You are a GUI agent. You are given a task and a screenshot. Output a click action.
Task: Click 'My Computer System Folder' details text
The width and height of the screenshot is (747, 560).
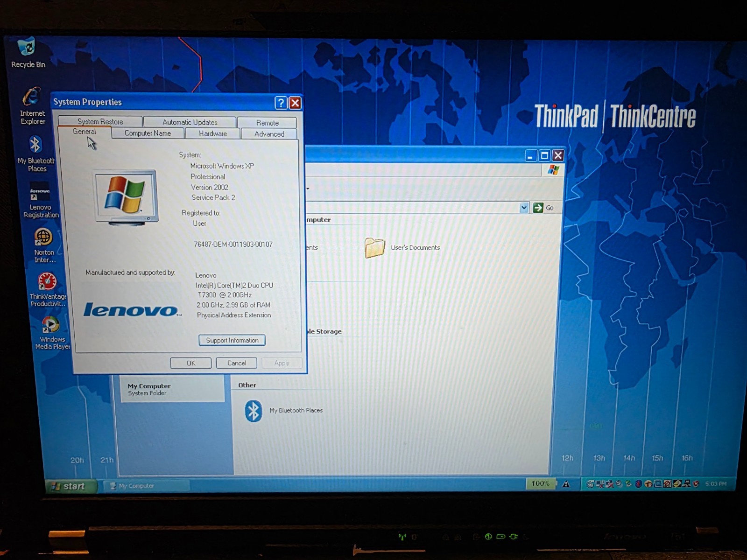coord(149,389)
